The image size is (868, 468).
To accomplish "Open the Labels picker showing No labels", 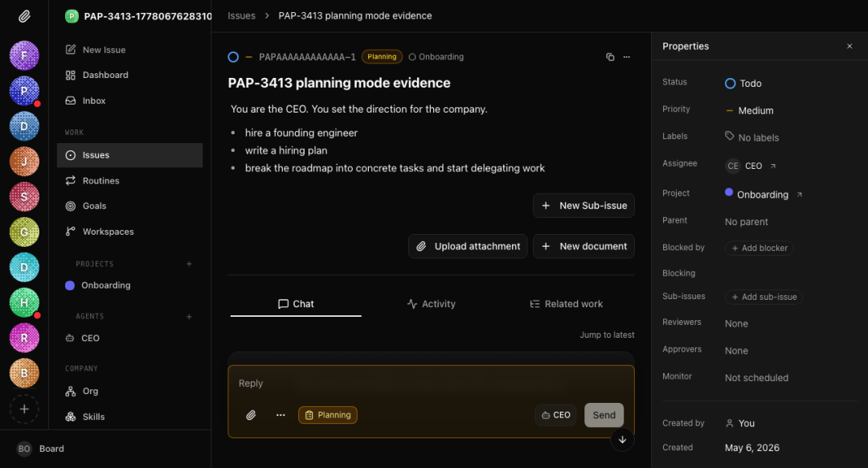I will [x=751, y=138].
